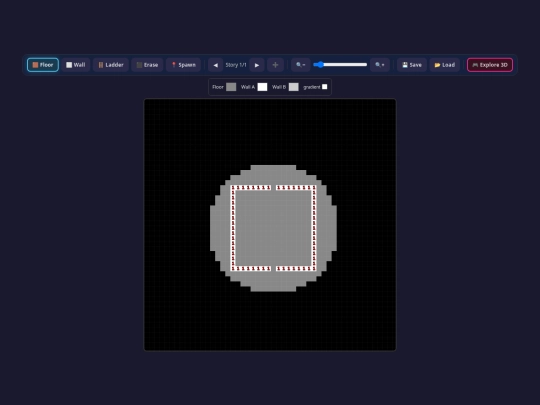Screen dimensions: 540x405
Task: Open the Wall B color swatch
Action: [293, 87]
